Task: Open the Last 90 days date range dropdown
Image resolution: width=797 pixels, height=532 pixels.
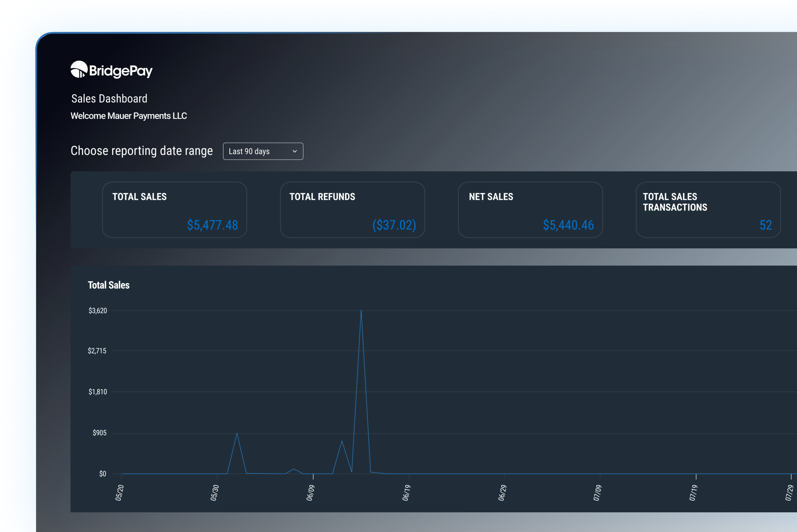Action: (263, 151)
